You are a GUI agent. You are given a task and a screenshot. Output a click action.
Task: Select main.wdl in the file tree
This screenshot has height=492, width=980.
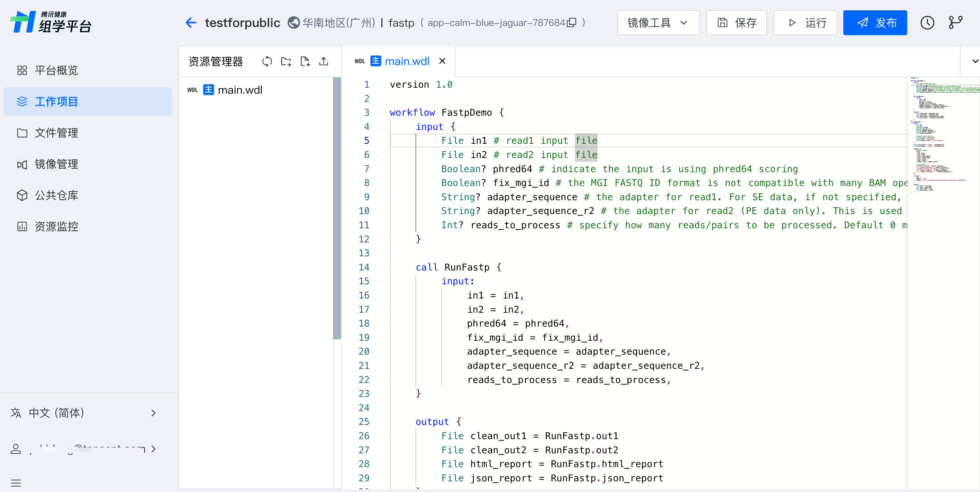pos(240,90)
